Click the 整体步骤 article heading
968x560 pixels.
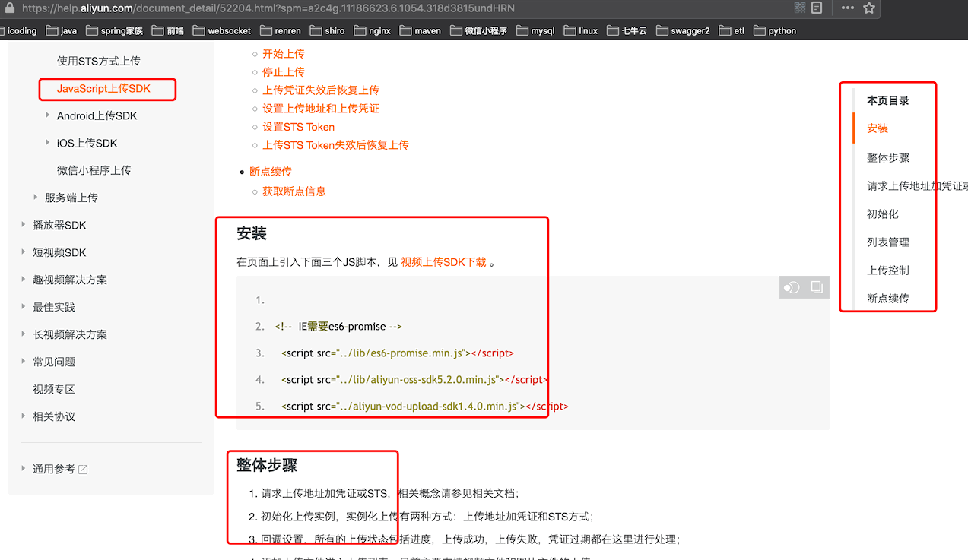point(267,465)
